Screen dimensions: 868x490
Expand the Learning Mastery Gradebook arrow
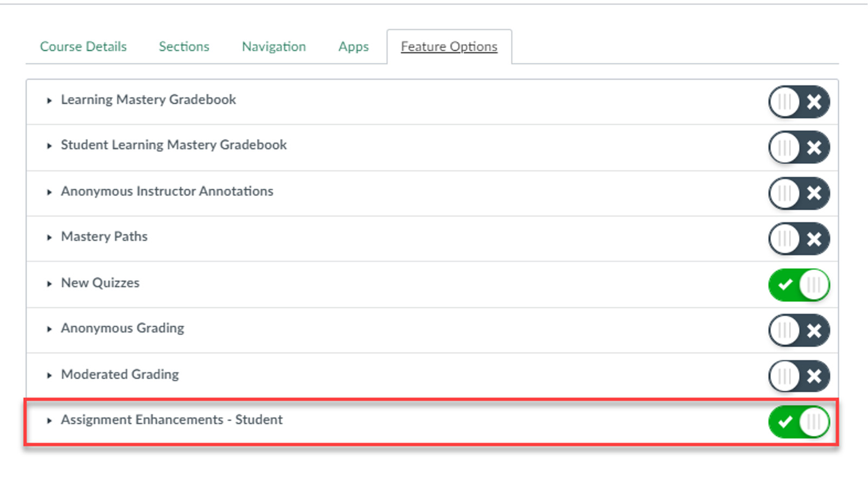coord(49,100)
